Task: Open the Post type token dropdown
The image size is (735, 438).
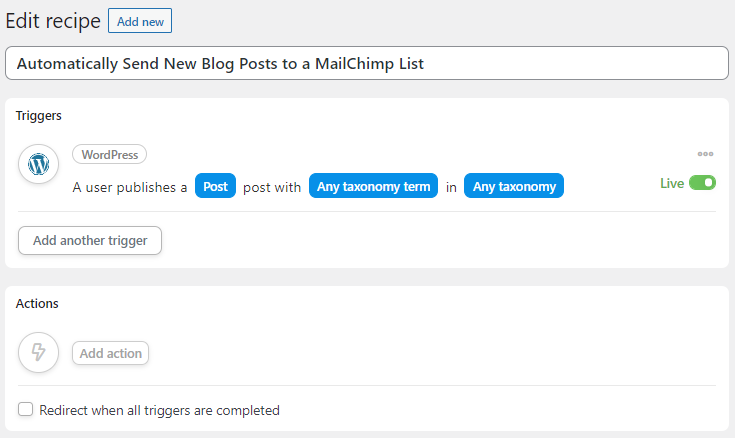Action: tap(215, 186)
